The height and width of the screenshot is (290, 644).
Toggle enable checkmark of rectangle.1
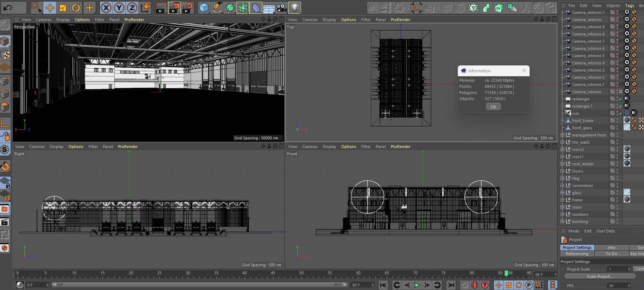pyautogui.click(x=621, y=106)
